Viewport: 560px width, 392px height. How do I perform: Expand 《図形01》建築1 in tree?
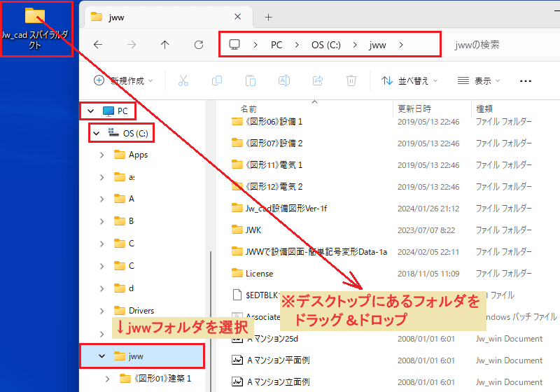tap(108, 379)
